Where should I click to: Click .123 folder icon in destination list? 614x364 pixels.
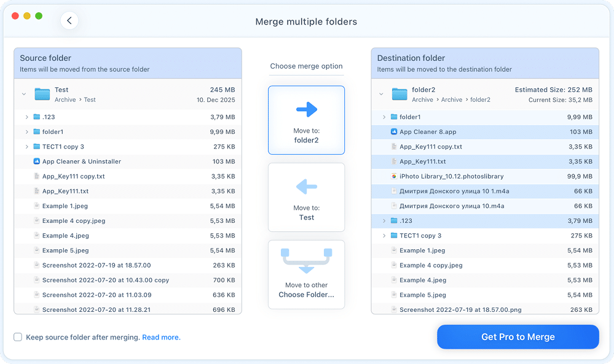[394, 221]
